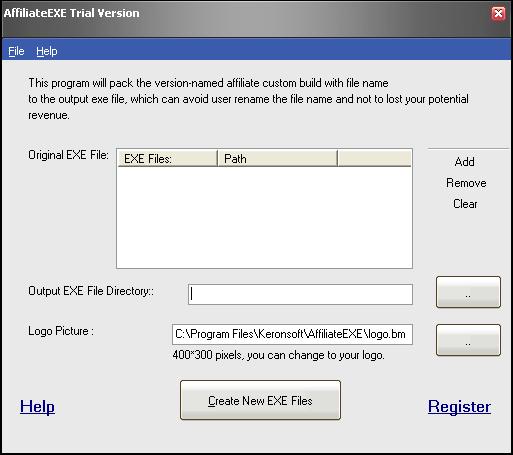Viewport: 513px width, 455px height.
Task: Click the Logo Picture path field
Action: pos(292,334)
